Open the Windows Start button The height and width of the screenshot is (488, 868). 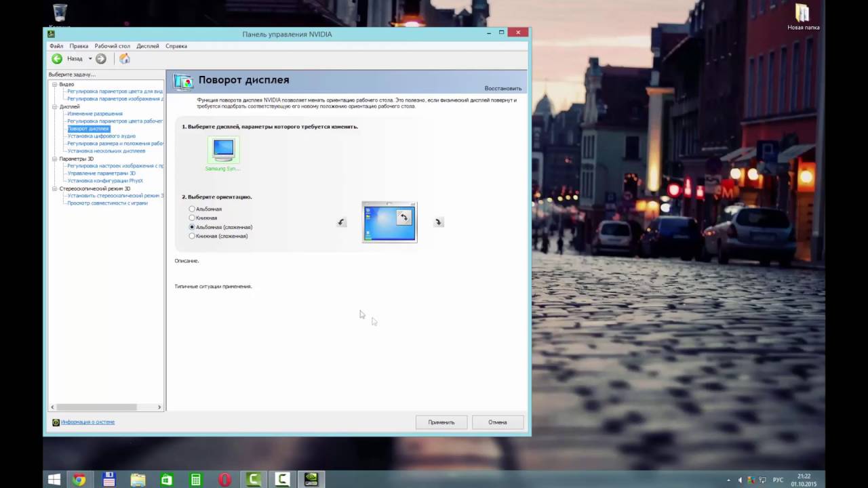tap(54, 480)
